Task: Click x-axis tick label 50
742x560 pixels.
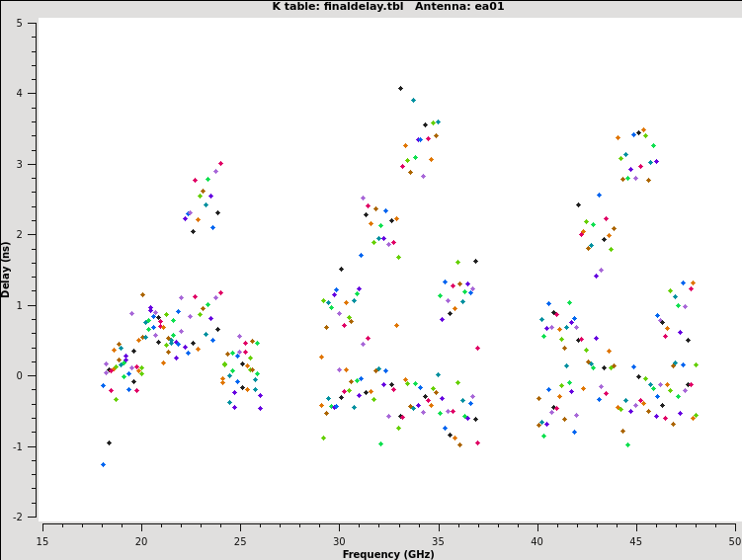Action: click(x=733, y=541)
